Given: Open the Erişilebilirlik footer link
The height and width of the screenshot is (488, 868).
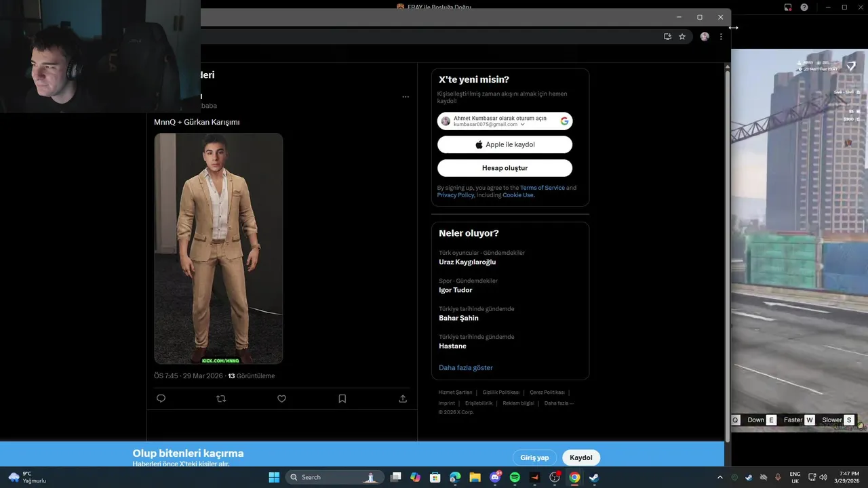Looking at the screenshot, I should [x=479, y=403].
